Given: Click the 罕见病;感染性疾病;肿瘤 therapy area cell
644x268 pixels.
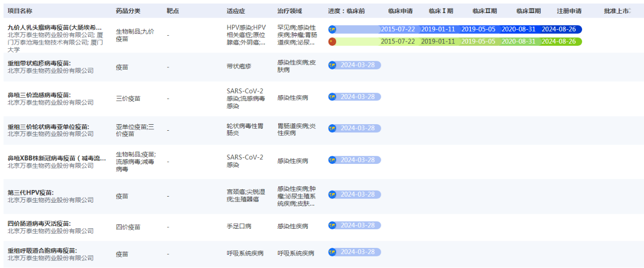Looking at the screenshot, I should 297,35.
